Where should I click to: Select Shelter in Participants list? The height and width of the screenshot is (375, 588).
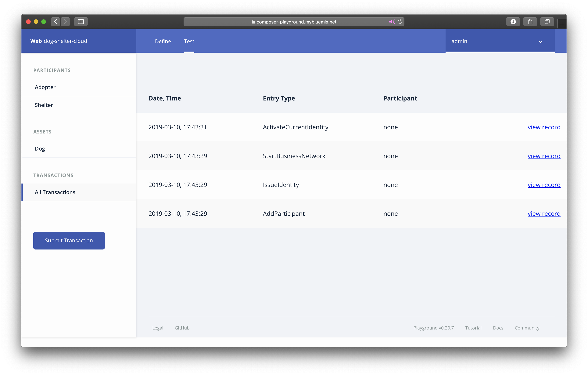pyautogui.click(x=44, y=105)
